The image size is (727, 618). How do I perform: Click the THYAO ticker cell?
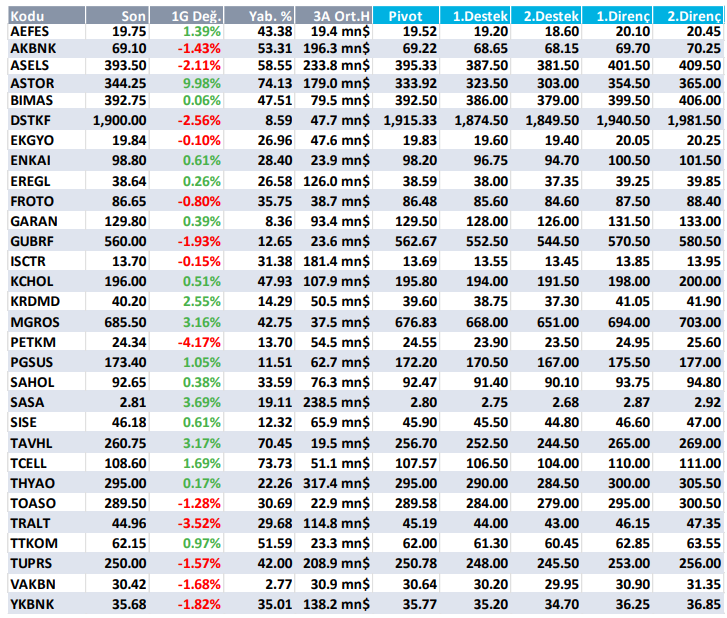32,483
